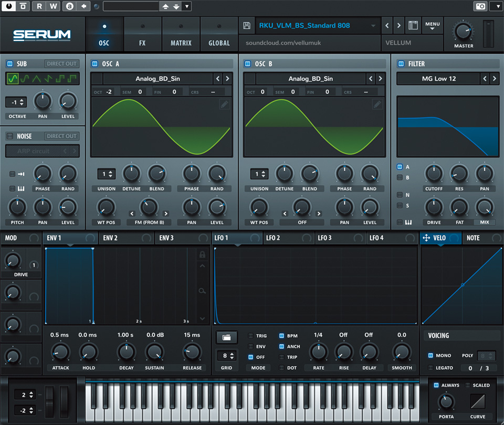Screen dimensions: 504x425
Task: Switch to the FX tab
Action: tap(142, 35)
